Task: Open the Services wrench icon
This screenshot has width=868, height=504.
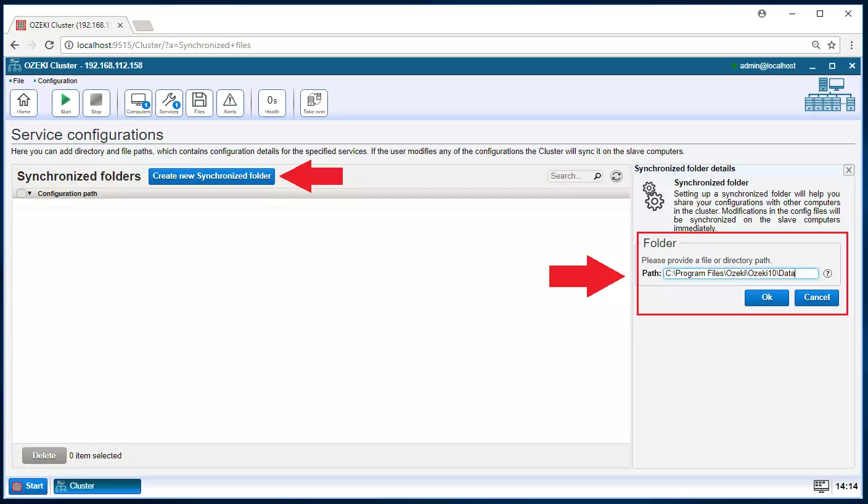Action: pos(169,103)
